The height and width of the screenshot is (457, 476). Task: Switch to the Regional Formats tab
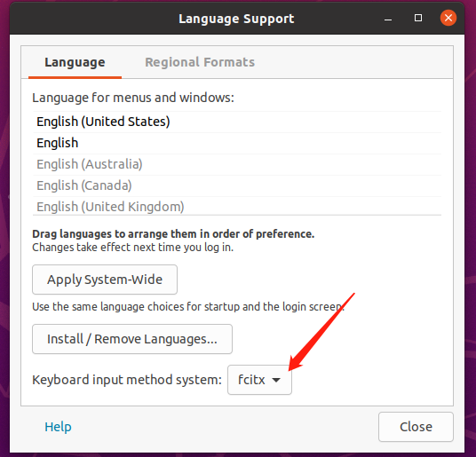(200, 62)
